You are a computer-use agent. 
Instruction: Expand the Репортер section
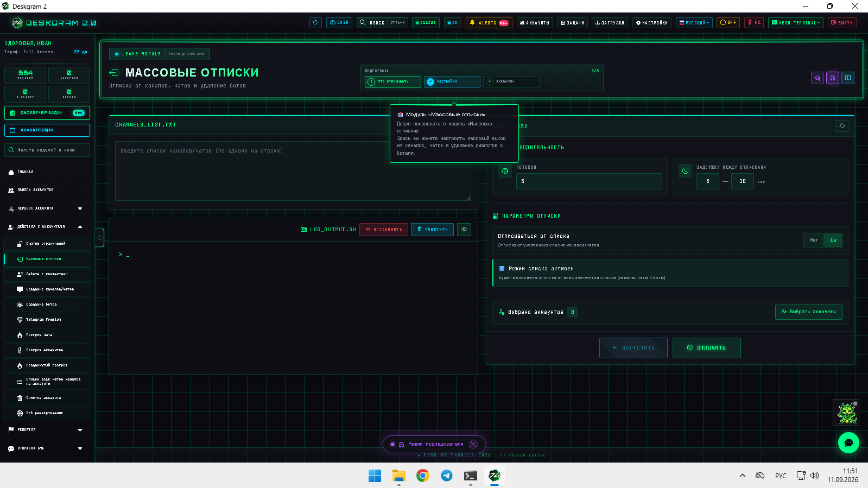(47, 430)
